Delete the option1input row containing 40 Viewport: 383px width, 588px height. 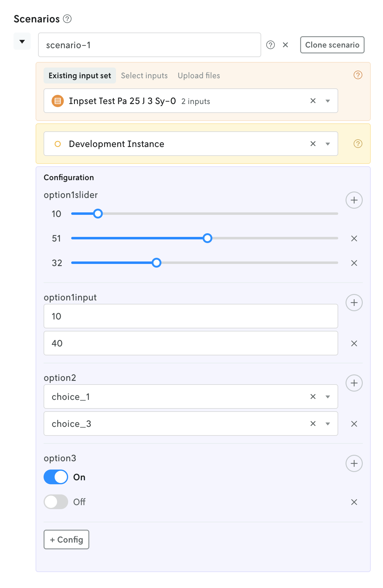354,343
